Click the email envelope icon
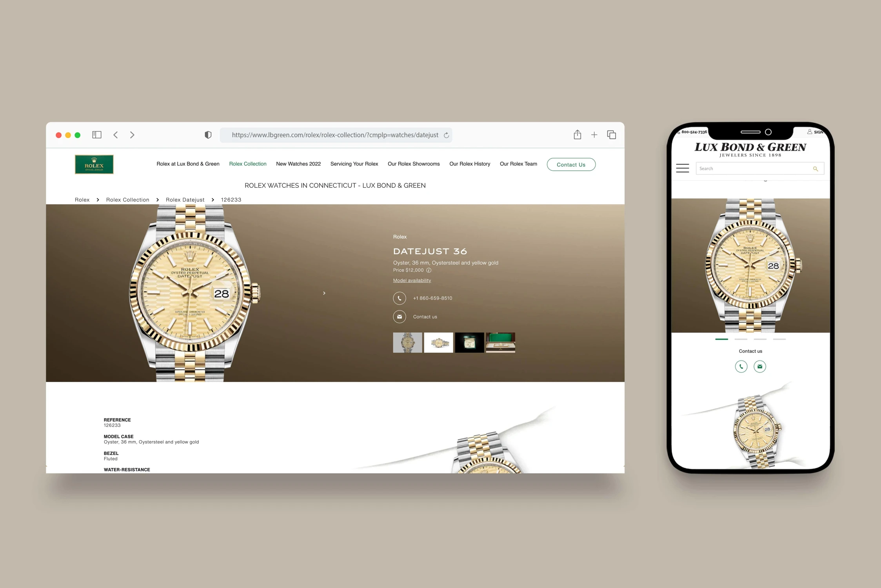The image size is (881, 588). click(399, 317)
